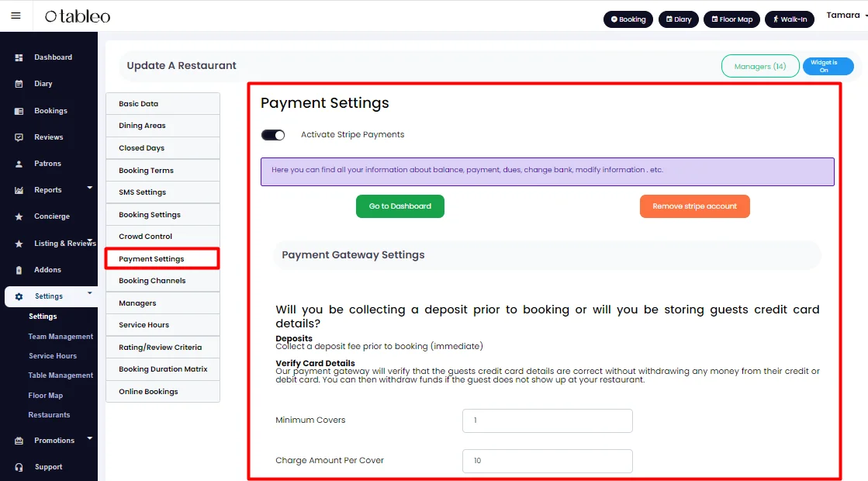Click the Support headset icon
The height and width of the screenshot is (481, 868).
19,467
